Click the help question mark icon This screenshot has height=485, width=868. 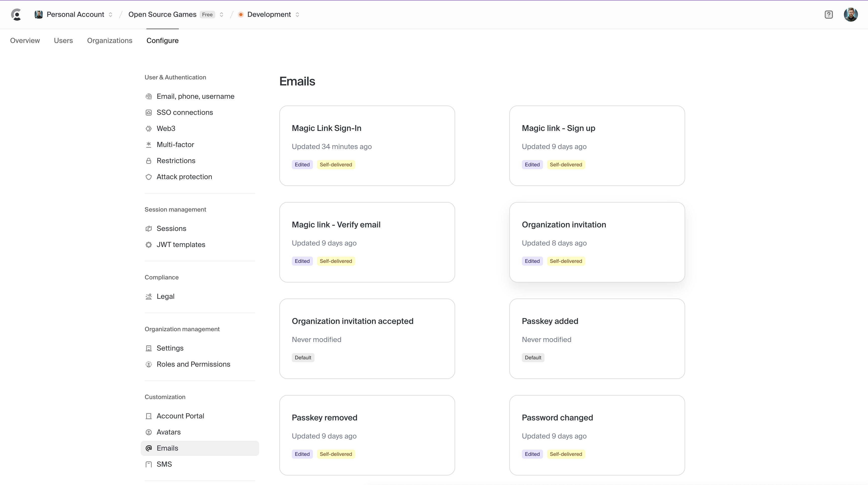pos(829,14)
